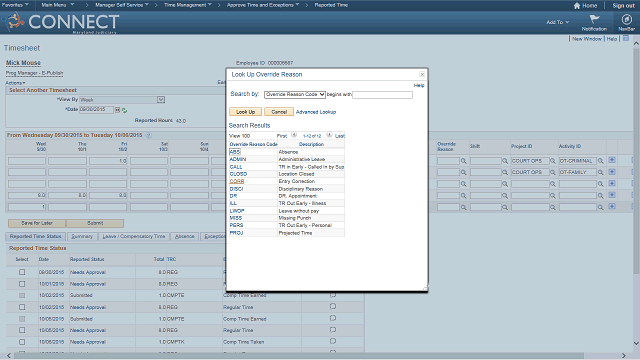Click Cancel in the lookup dialog
The height and width of the screenshot is (360, 640).
tap(279, 112)
